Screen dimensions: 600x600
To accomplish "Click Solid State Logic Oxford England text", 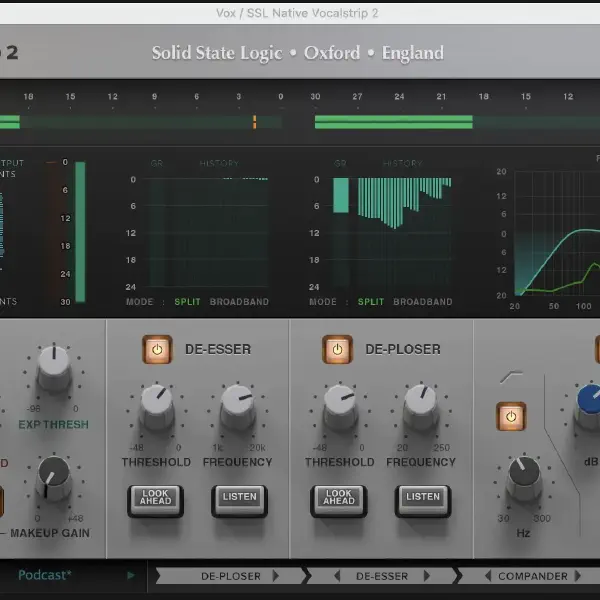I will coord(298,53).
